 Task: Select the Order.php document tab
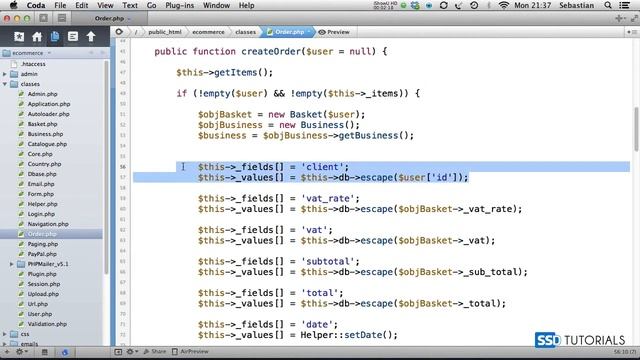pos(109,18)
